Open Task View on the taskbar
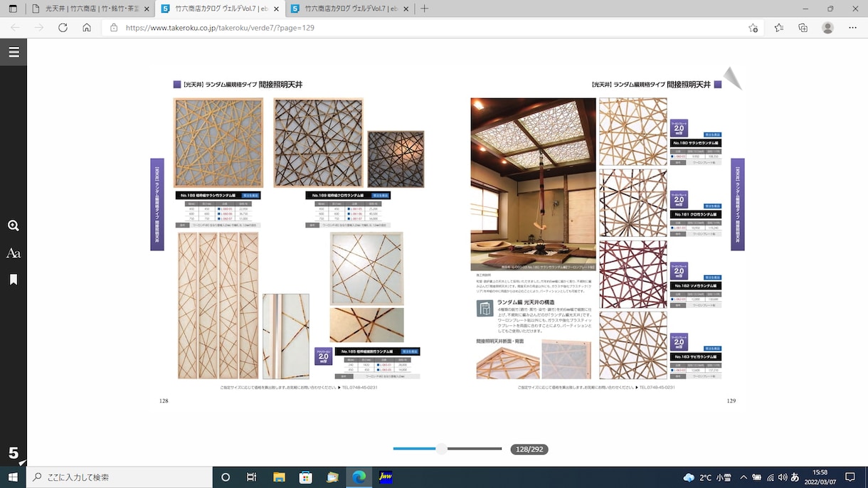The image size is (868, 488). pyautogui.click(x=252, y=477)
